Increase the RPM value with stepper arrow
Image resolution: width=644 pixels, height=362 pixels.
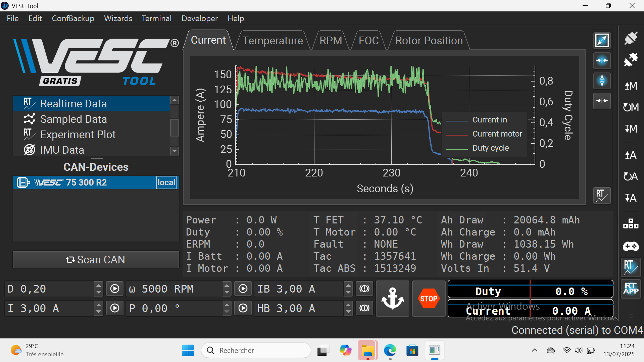pyautogui.click(x=227, y=286)
